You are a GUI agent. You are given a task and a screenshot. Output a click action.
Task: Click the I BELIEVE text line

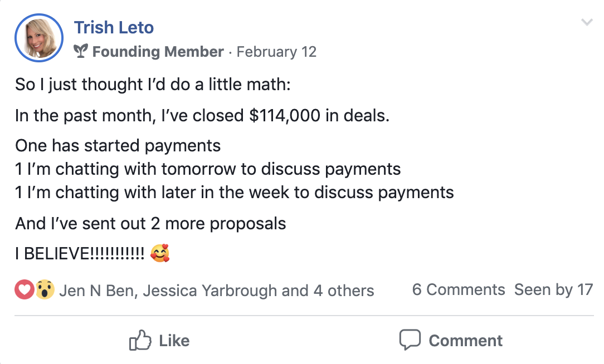(80, 254)
